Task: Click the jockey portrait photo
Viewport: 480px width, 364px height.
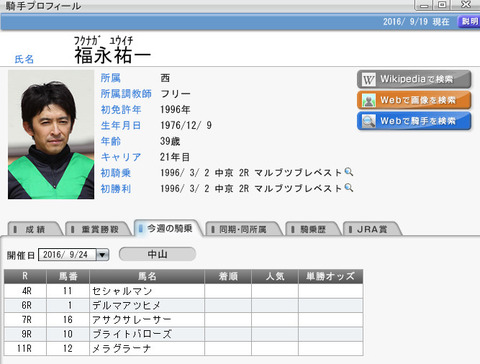Action: tap(51, 134)
